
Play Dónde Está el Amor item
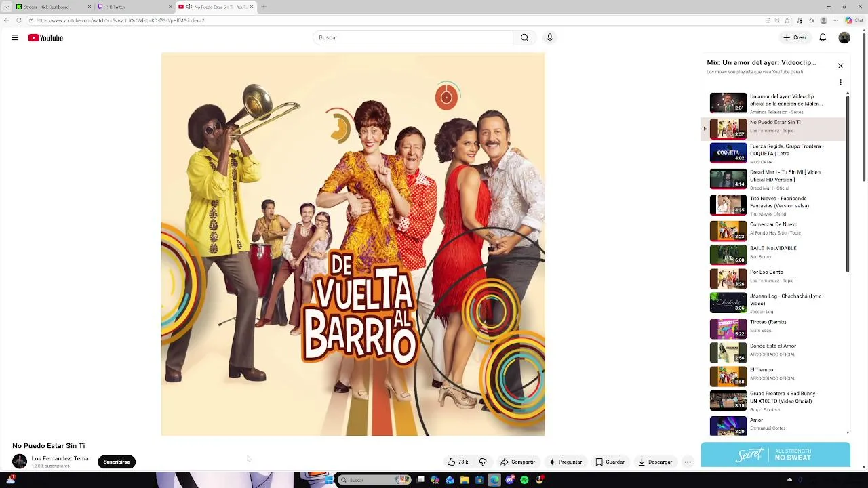(x=773, y=352)
